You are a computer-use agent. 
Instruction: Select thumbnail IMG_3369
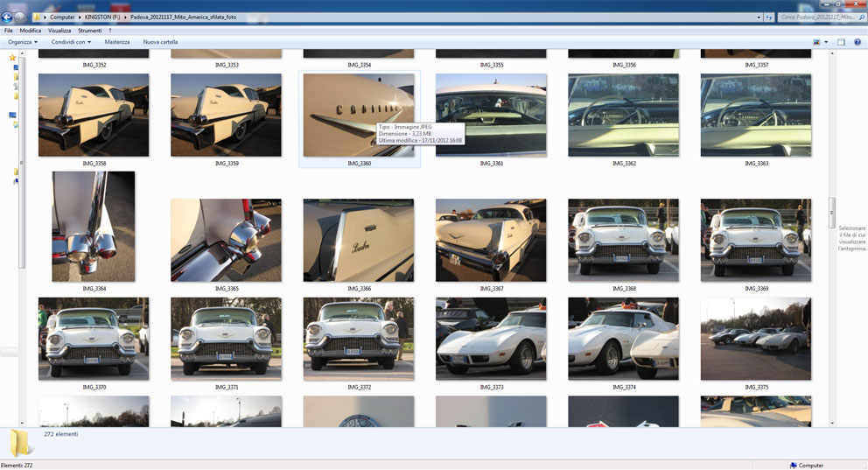click(756, 241)
